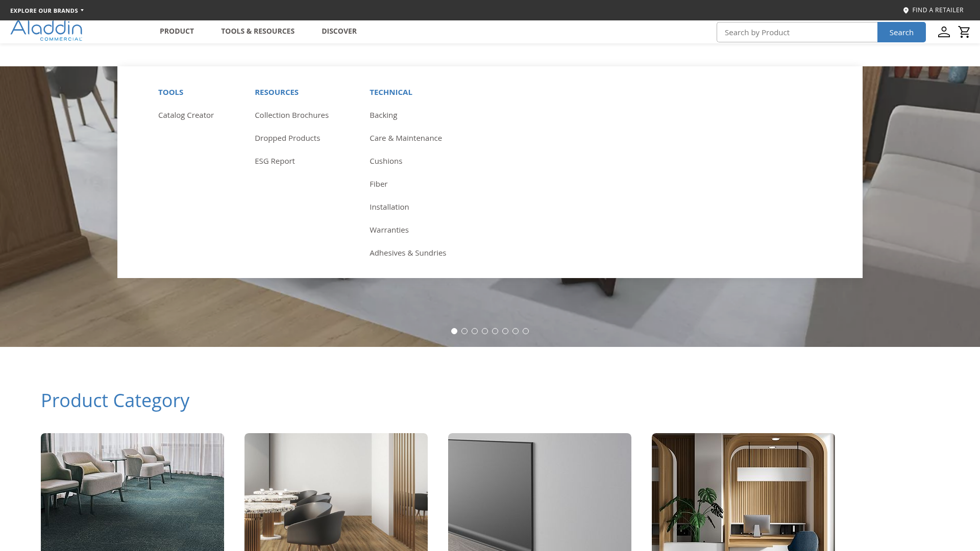Viewport: 980px width, 551px height.
Task: Select the sixth carousel slide dot
Action: pyautogui.click(x=505, y=331)
